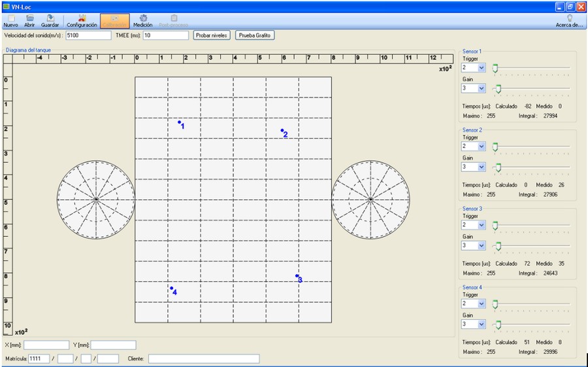Click the TMEE (ms) input field
The width and height of the screenshot is (588, 367).
[x=165, y=35]
